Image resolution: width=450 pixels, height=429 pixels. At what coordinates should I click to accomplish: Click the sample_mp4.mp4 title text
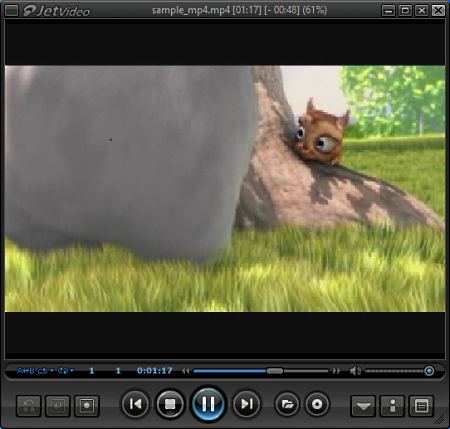[191, 10]
